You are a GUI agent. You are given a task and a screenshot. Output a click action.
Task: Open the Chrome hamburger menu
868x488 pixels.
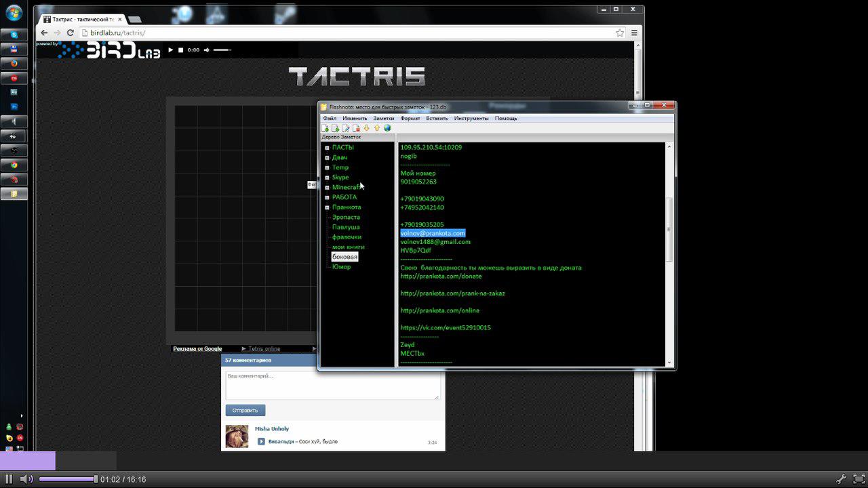(634, 33)
